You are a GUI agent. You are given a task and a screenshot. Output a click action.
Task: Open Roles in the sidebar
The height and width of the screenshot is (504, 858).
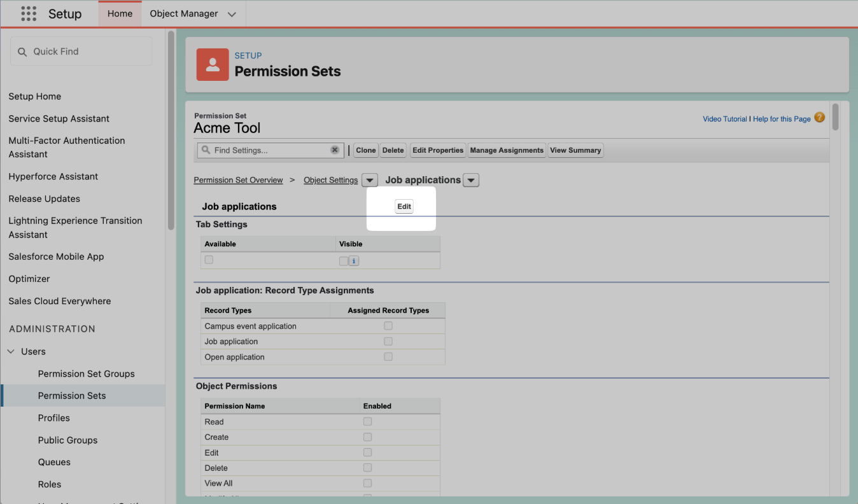[50, 484]
